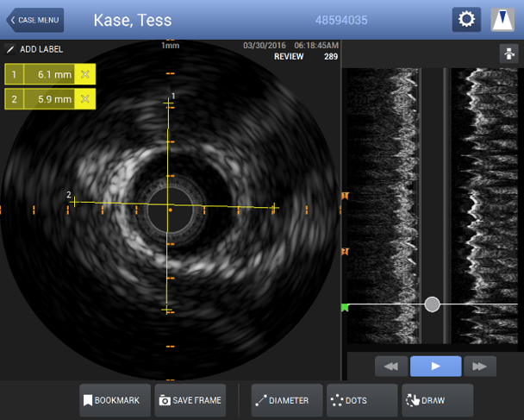524x420 pixels.
Task: Click the left longitudinal IVUS strip
Action: [383, 205]
